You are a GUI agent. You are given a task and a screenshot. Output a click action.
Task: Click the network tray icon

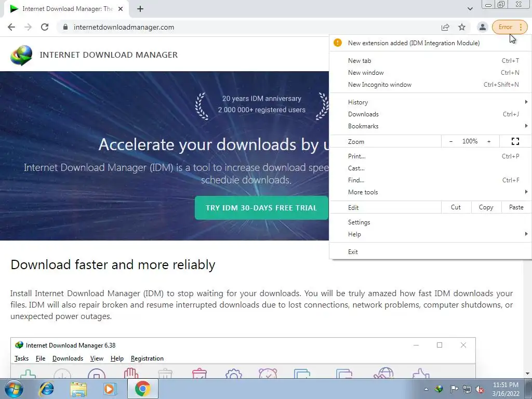pos(467,389)
